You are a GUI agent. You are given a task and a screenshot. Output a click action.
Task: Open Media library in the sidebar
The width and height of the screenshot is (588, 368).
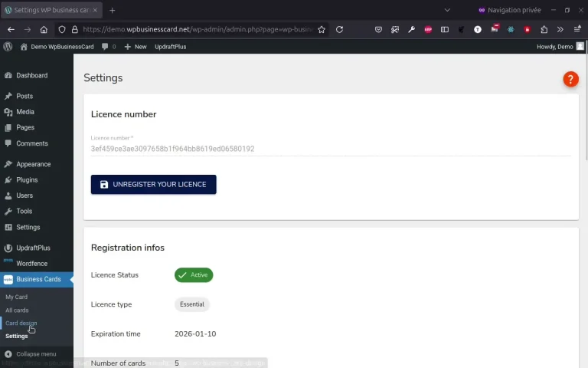coord(25,112)
